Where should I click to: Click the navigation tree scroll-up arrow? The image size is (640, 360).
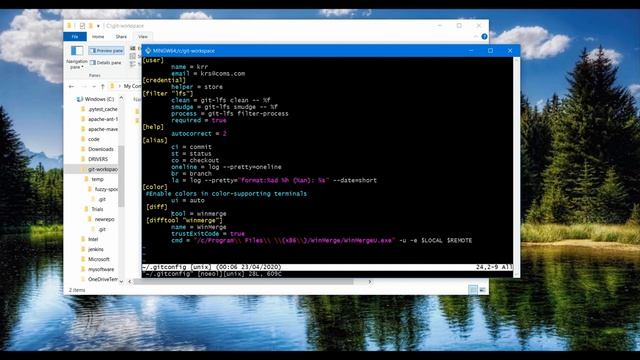pyautogui.click(x=121, y=98)
